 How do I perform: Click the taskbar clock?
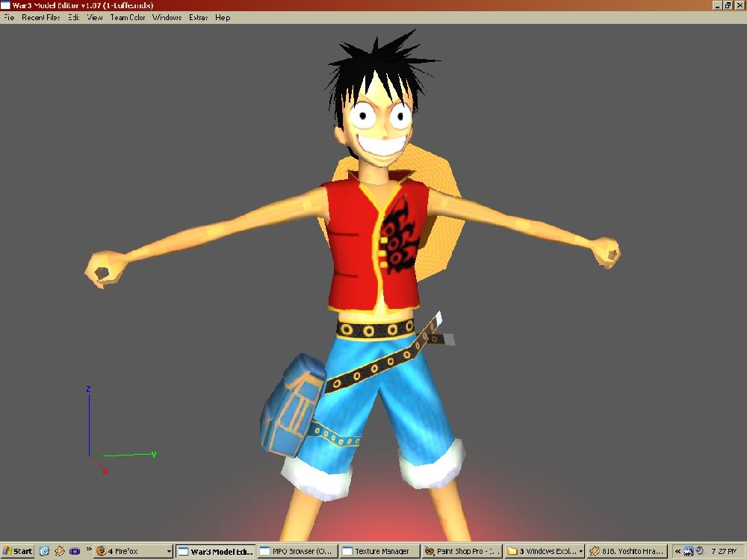[724, 552]
